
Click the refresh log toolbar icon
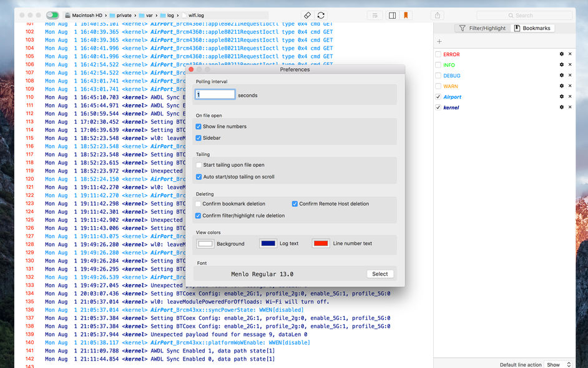coord(321,15)
